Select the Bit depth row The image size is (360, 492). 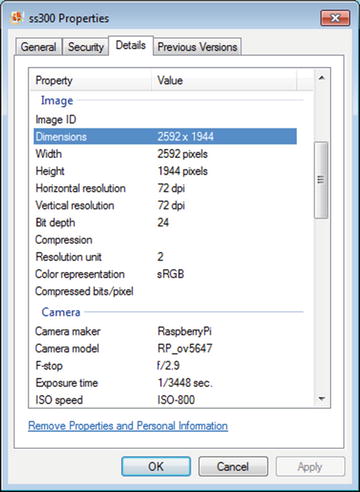165,222
